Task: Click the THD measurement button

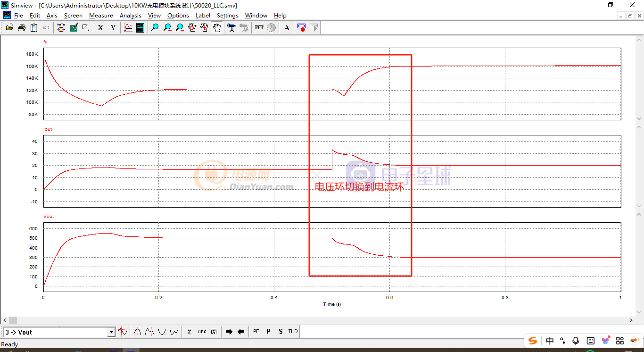Action: 293,332
